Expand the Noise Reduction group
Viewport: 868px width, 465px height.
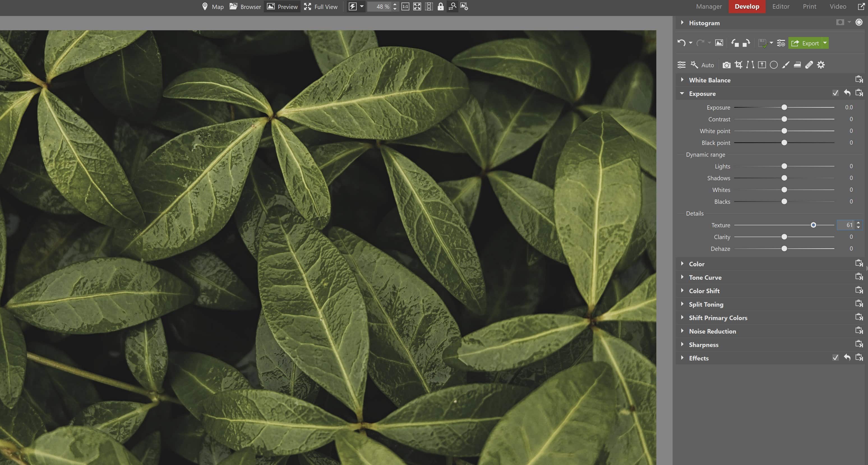coord(682,331)
